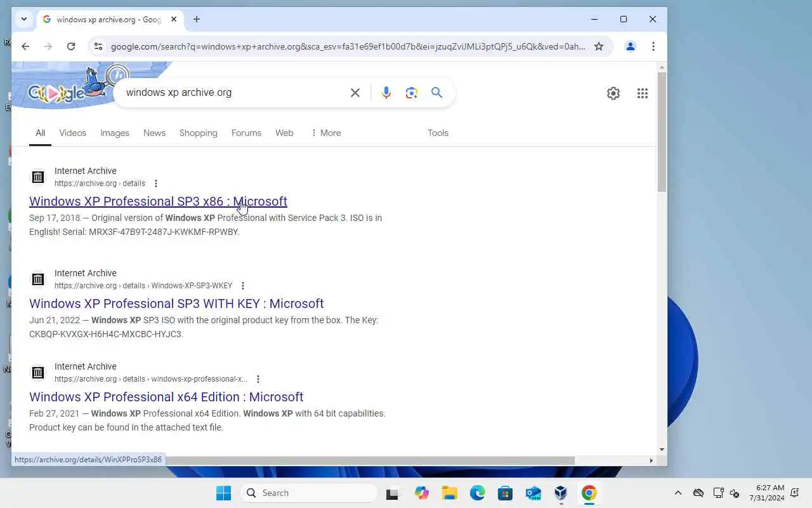
Task: Click the OneDrive cloud tray icon
Action: pyautogui.click(x=698, y=493)
